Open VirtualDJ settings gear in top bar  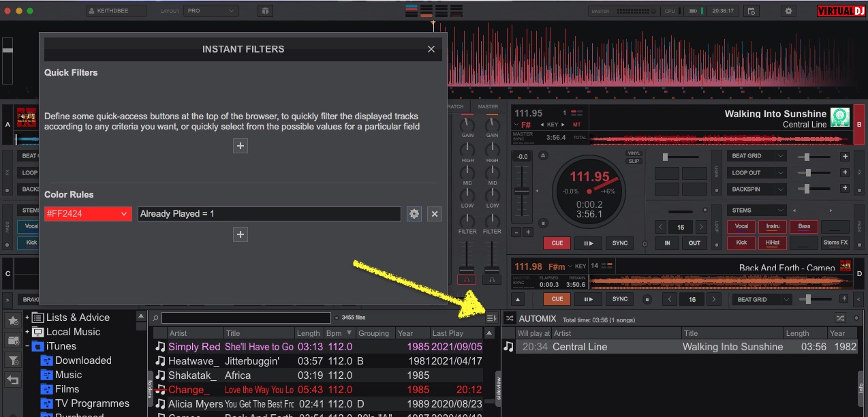(789, 11)
